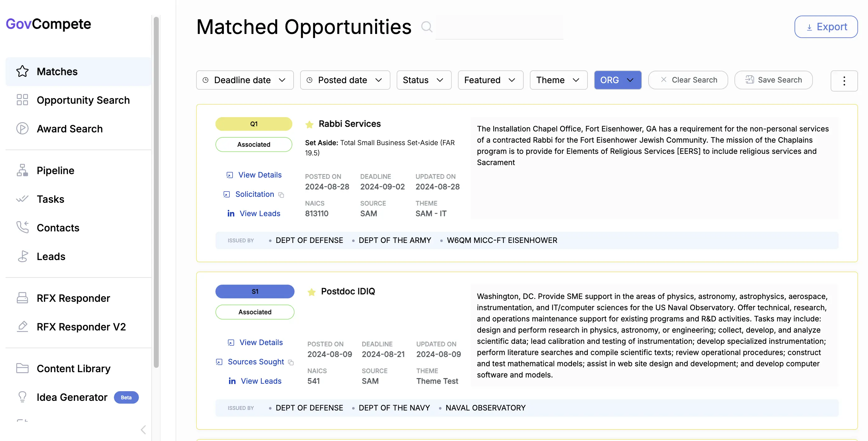Copy Solicitation link using copy icon
The width and height of the screenshot is (868, 441).
point(281,195)
